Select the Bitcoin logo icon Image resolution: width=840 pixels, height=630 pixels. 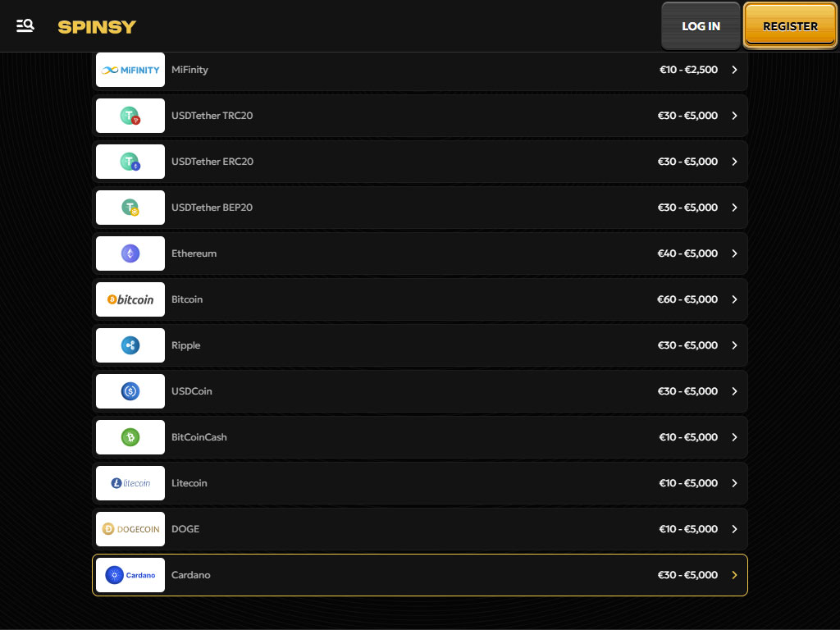pyautogui.click(x=130, y=299)
